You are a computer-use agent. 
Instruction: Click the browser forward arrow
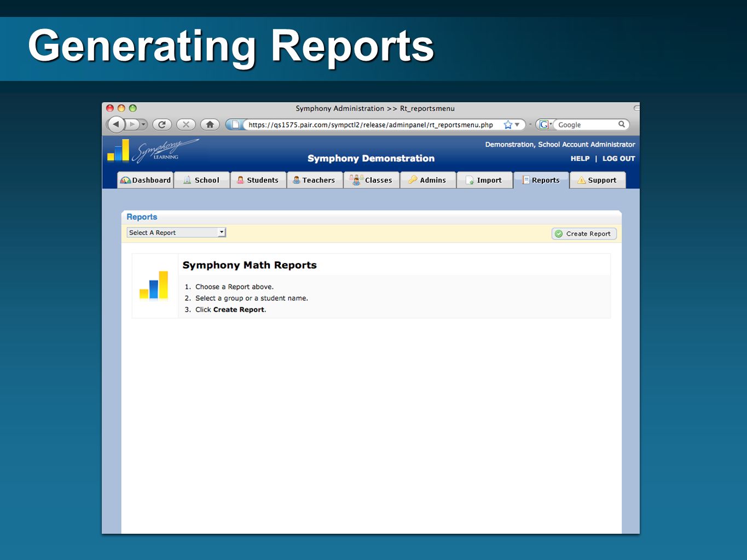(132, 125)
